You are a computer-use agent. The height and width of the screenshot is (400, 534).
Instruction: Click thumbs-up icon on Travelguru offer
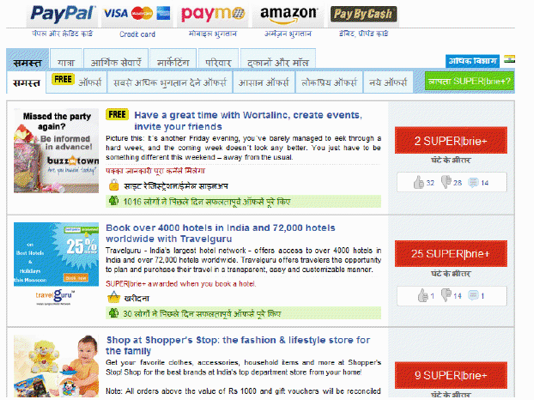423,295
